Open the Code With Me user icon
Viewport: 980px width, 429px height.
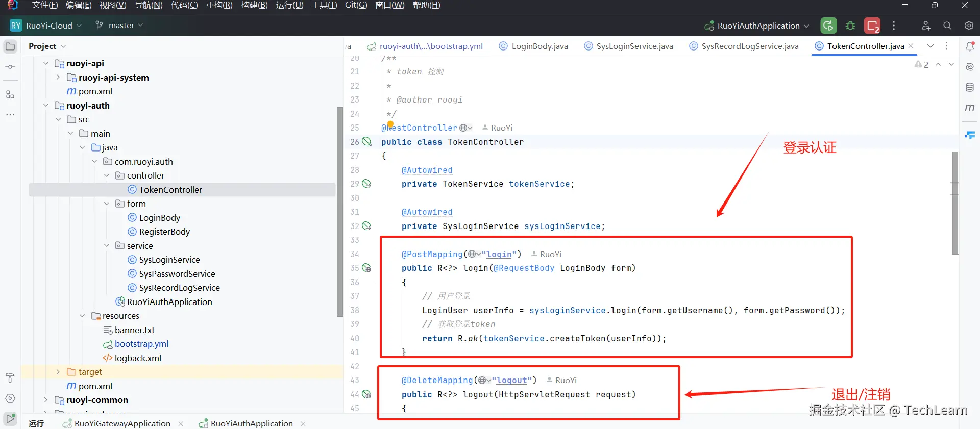pos(926,26)
